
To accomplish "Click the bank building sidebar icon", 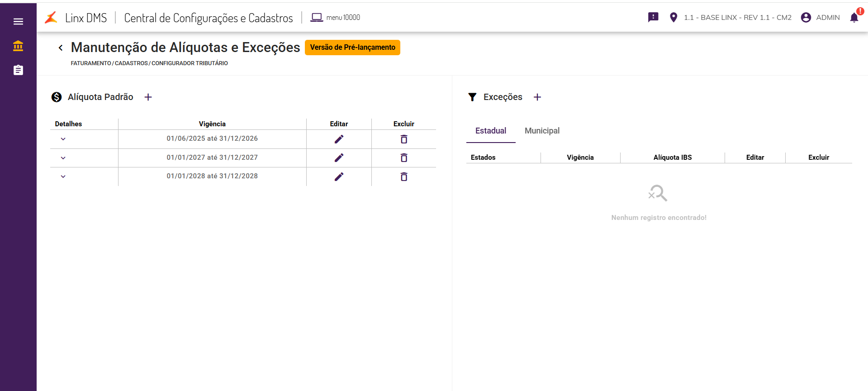I will (x=18, y=46).
